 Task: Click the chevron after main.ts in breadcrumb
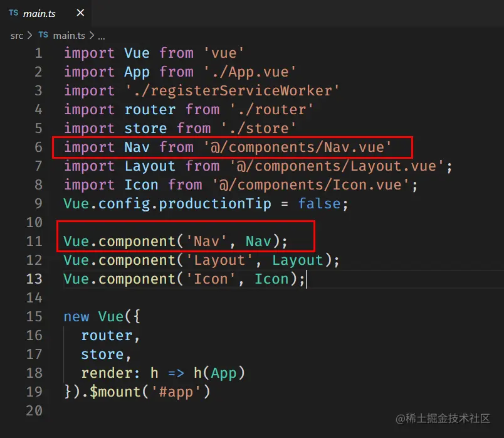(x=92, y=35)
